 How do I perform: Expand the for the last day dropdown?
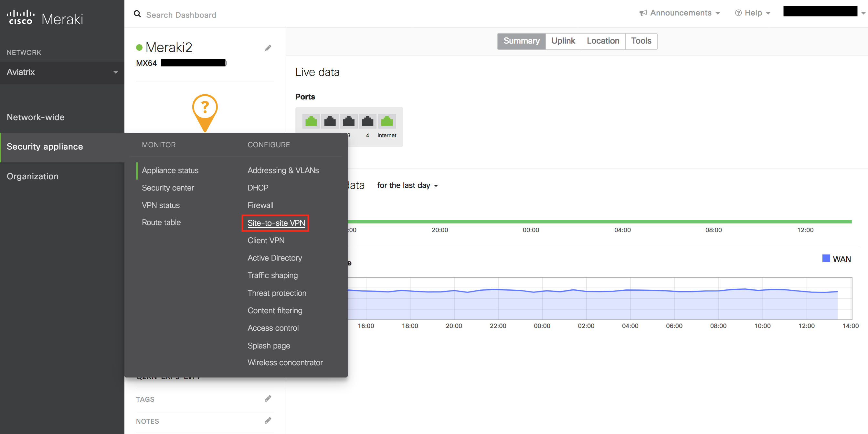408,185
